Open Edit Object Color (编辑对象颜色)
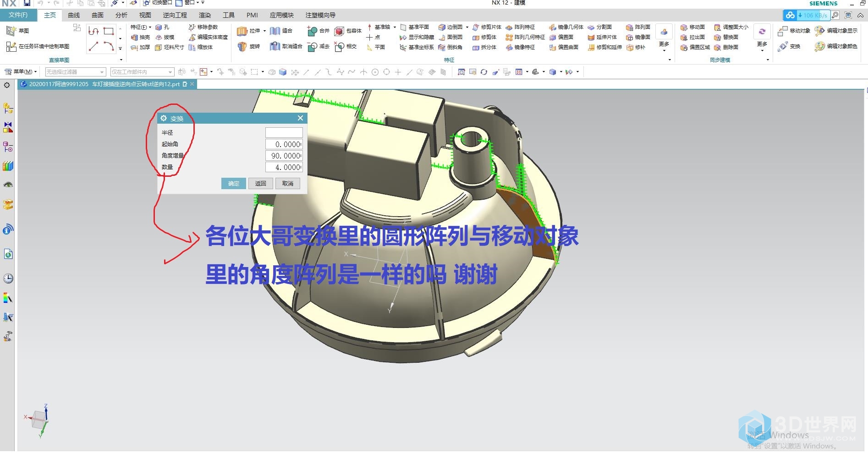Viewport: 868px width, 453px height. tap(836, 46)
